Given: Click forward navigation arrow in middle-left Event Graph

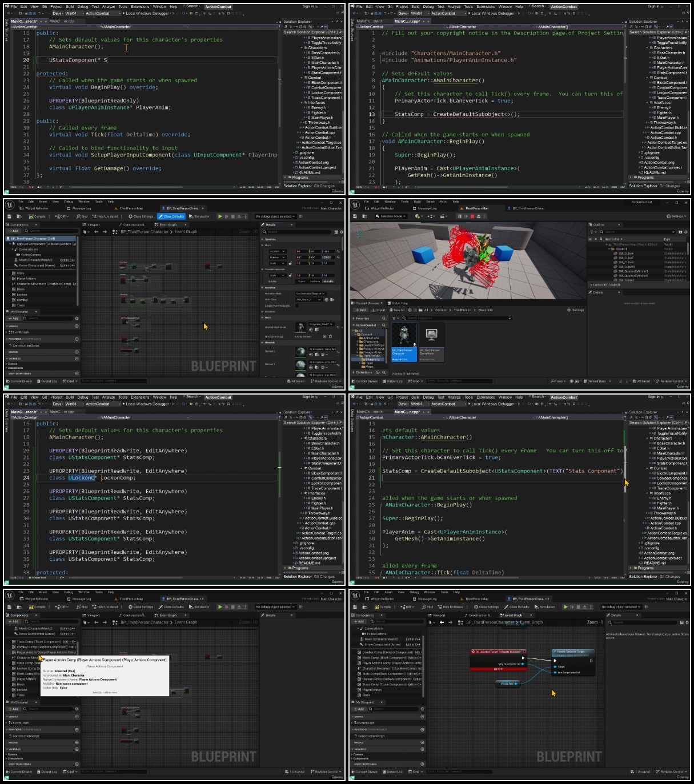Looking at the screenshot, I should coord(105,232).
